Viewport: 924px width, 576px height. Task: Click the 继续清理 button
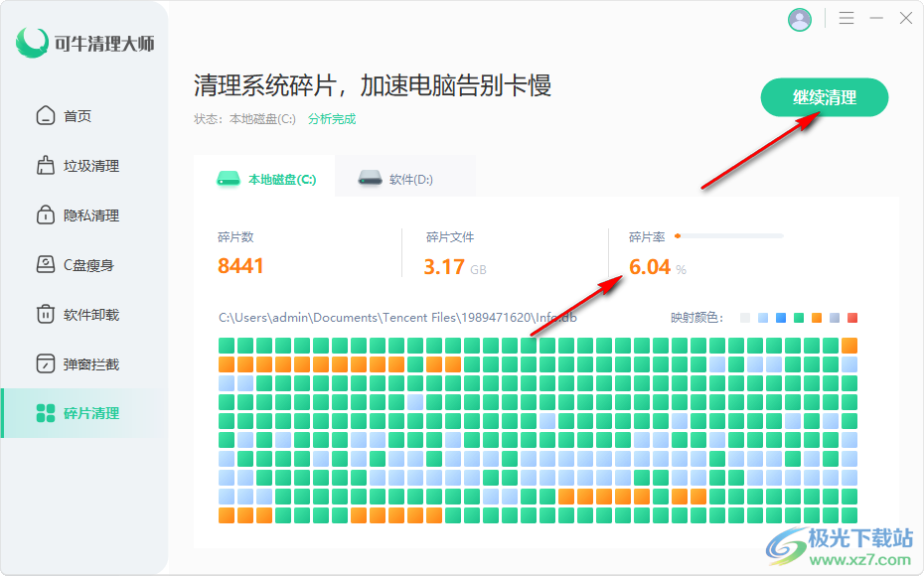pos(825,97)
